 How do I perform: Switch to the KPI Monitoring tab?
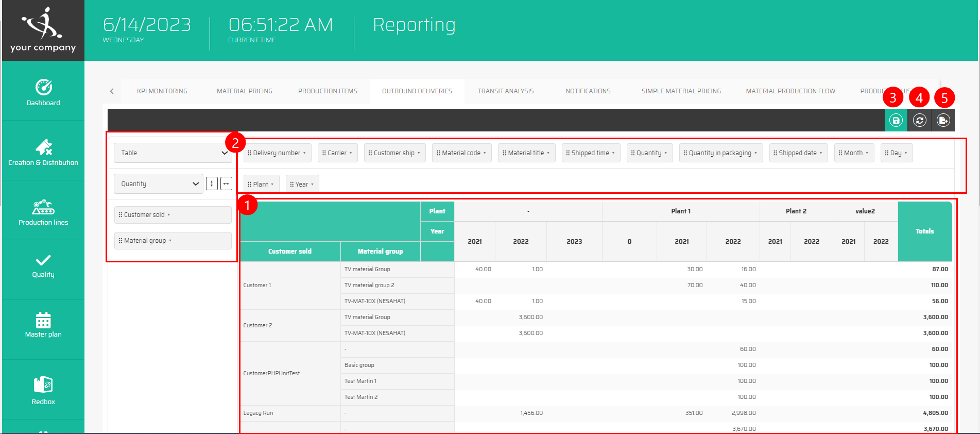162,91
